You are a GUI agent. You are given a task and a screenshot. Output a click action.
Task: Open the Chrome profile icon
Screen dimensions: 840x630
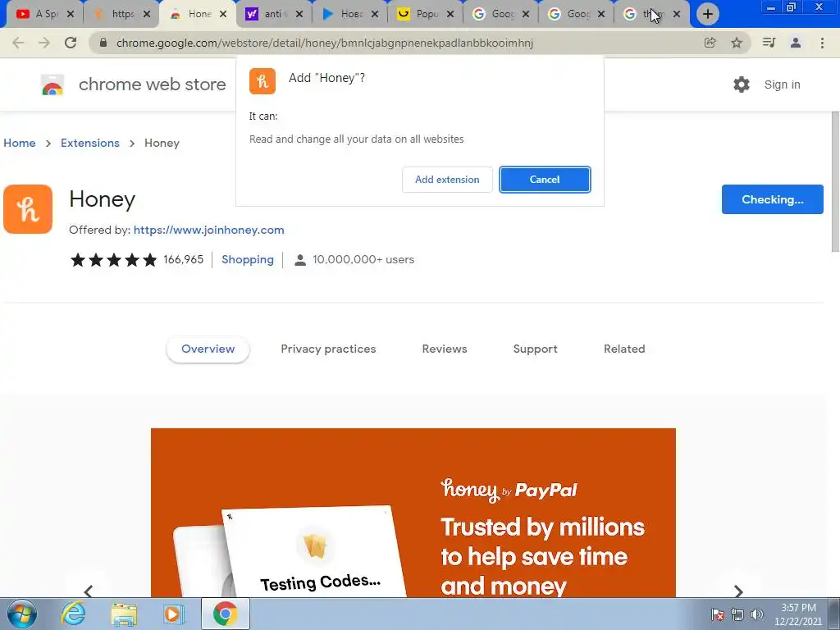click(796, 43)
